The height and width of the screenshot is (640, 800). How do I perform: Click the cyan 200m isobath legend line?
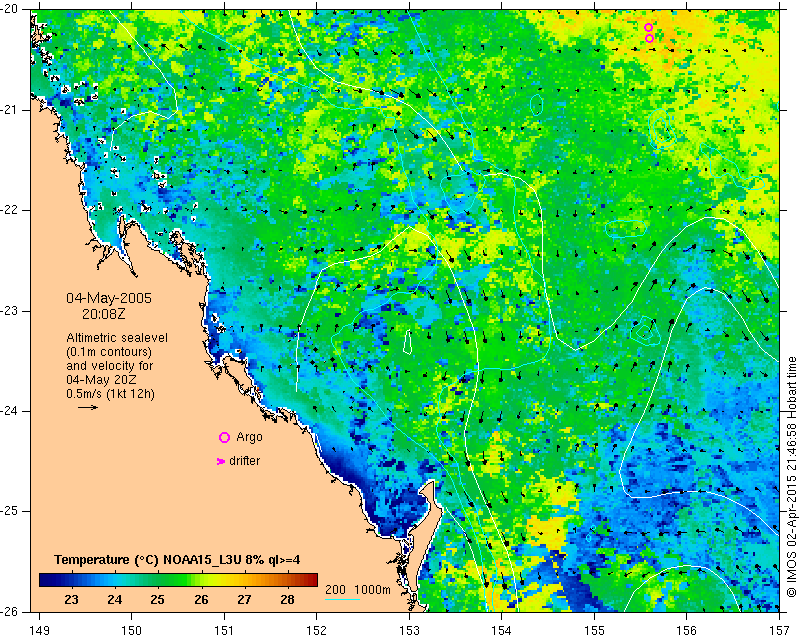(342, 599)
